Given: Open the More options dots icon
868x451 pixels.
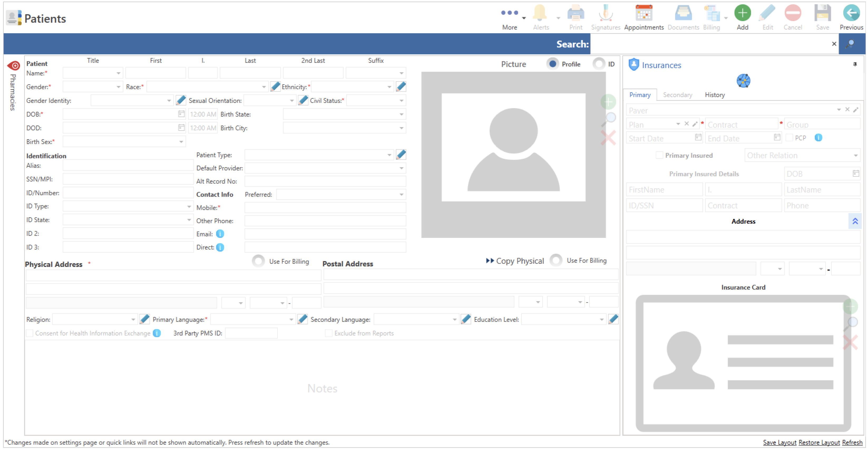Looking at the screenshot, I should click(x=509, y=13).
